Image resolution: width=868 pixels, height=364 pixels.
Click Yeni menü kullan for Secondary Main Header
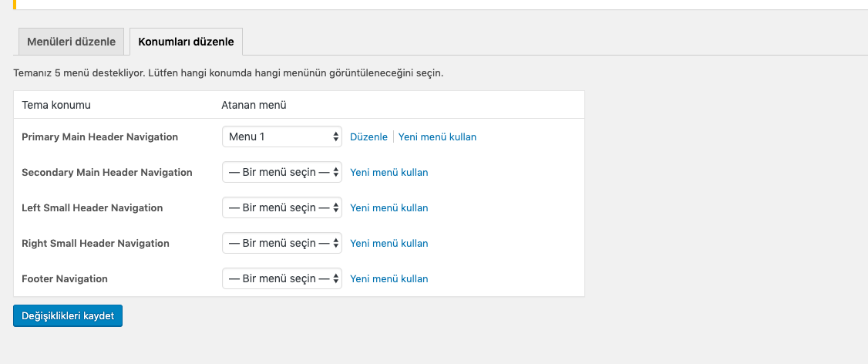tap(389, 172)
